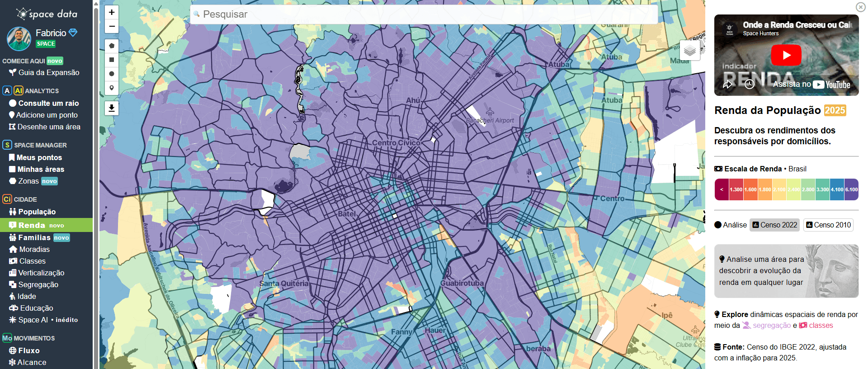Zoom out on the map
Screen dimensions: 868x369
[x=112, y=26]
